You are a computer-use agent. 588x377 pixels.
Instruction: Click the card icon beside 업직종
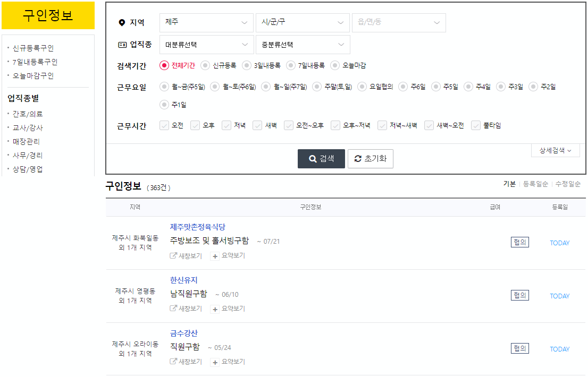[x=122, y=44]
